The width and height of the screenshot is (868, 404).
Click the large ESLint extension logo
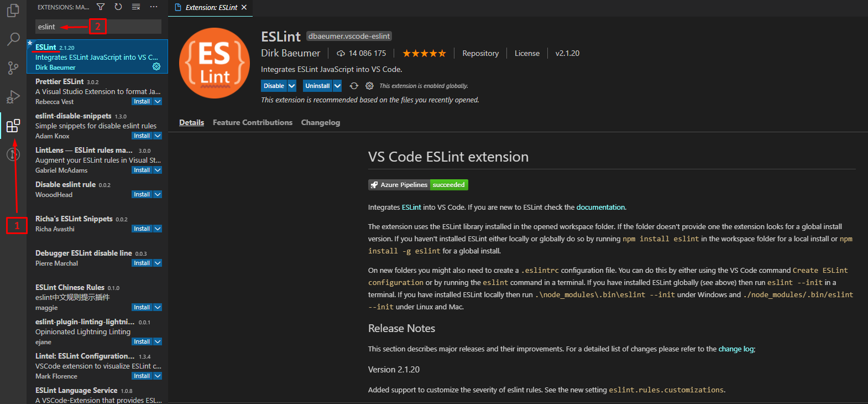215,63
